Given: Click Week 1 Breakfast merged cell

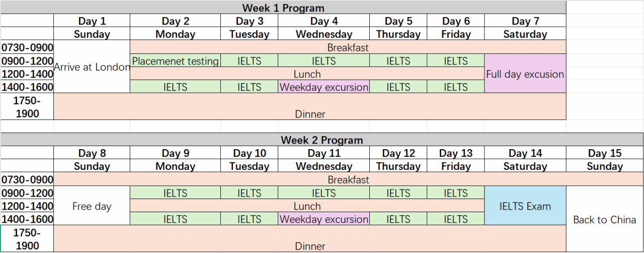Looking at the screenshot, I should 348,48.
